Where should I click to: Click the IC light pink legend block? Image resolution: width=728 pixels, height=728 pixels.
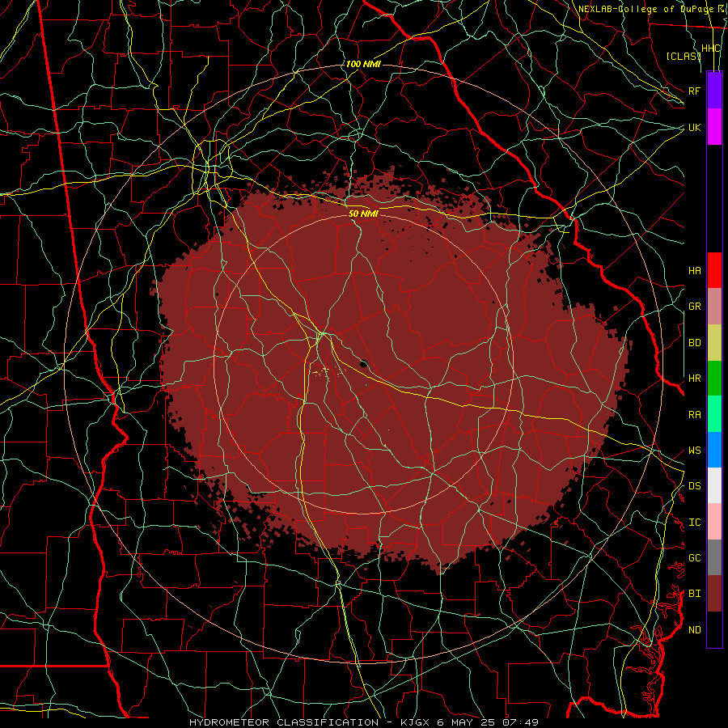(x=714, y=522)
